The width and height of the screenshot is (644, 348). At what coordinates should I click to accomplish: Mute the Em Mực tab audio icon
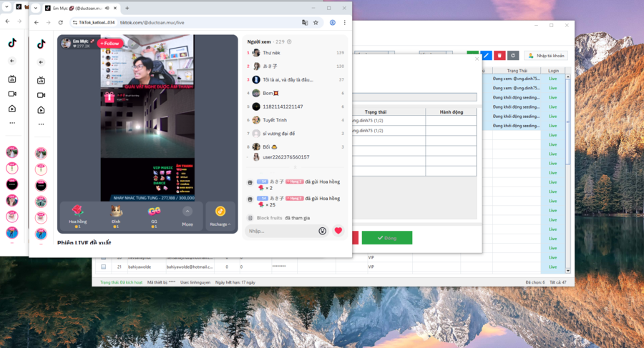click(107, 8)
